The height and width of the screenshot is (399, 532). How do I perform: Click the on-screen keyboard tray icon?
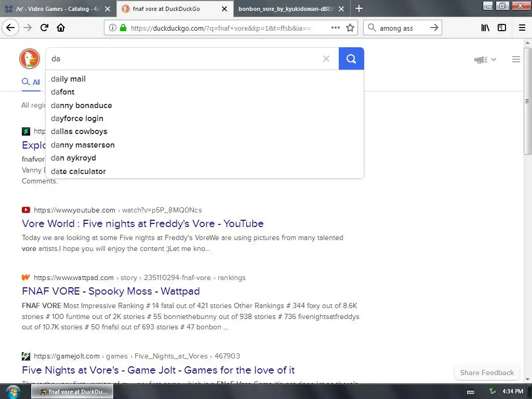click(471, 392)
